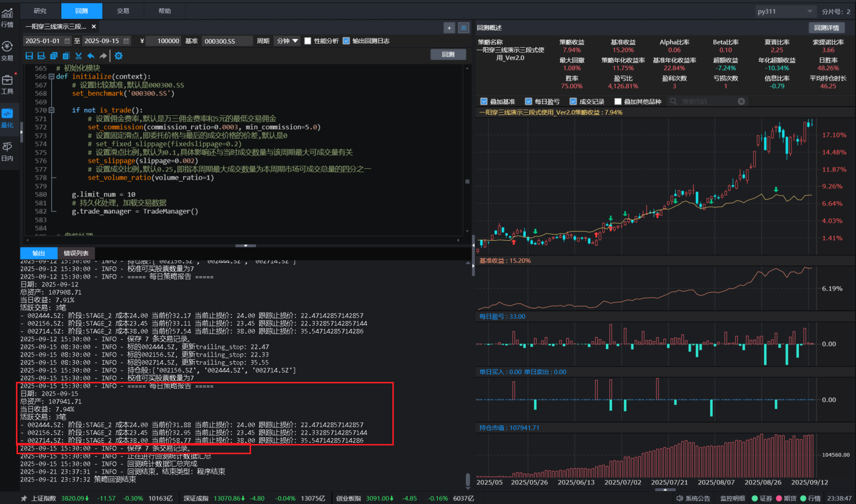Open the 错误列表 tab
Screen dimensions: 856x504
click(76, 253)
